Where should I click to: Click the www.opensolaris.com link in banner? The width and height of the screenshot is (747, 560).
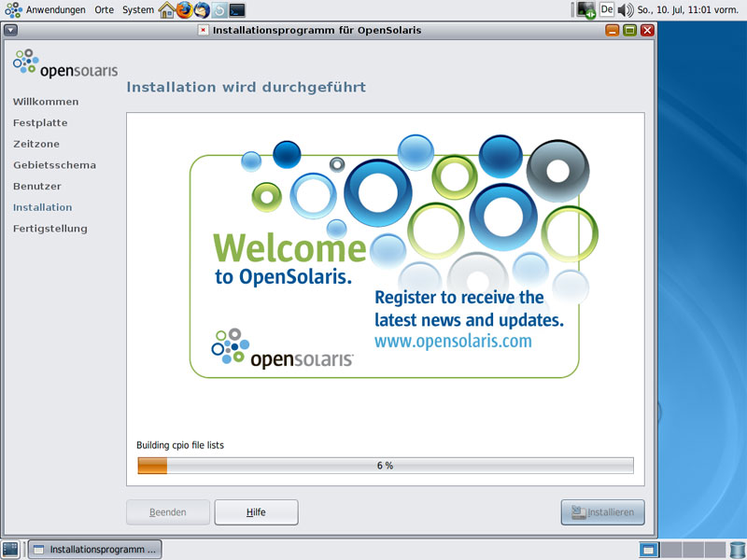[453, 342]
